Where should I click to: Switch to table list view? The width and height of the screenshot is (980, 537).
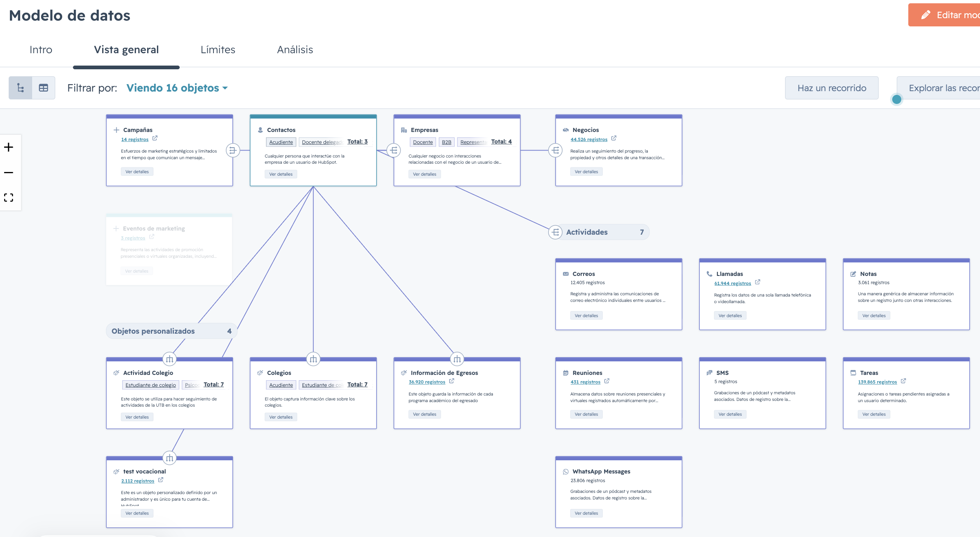pyautogui.click(x=43, y=88)
